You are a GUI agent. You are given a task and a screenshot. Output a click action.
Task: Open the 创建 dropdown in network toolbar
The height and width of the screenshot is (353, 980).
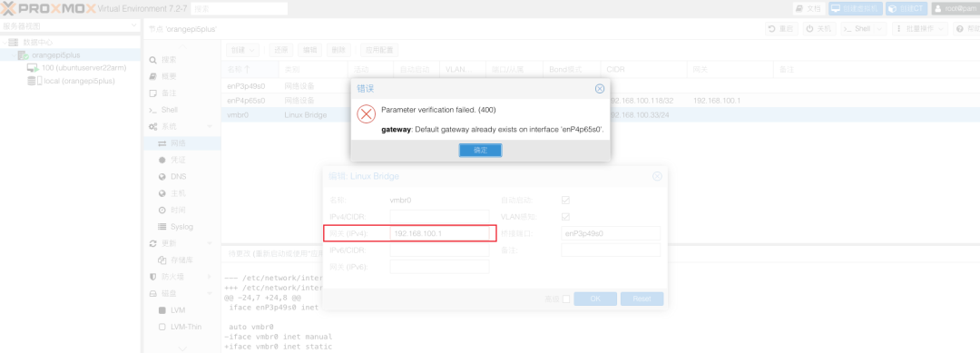[x=242, y=50]
